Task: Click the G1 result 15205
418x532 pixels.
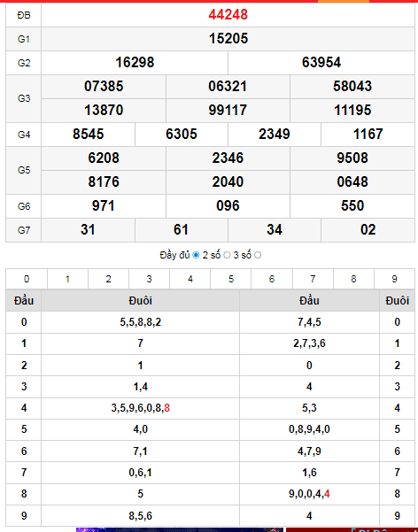Action: (x=228, y=38)
